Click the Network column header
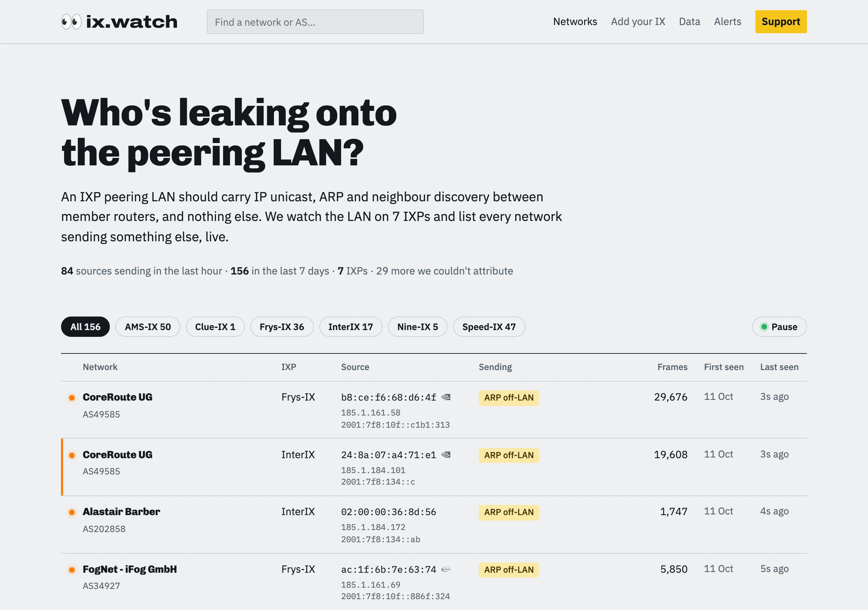The width and height of the screenshot is (868, 610). click(x=100, y=367)
